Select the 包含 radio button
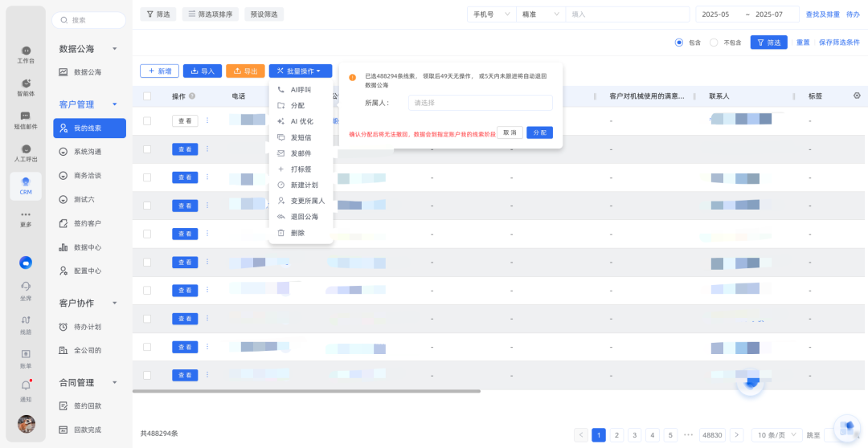 (x=679, y=43)
